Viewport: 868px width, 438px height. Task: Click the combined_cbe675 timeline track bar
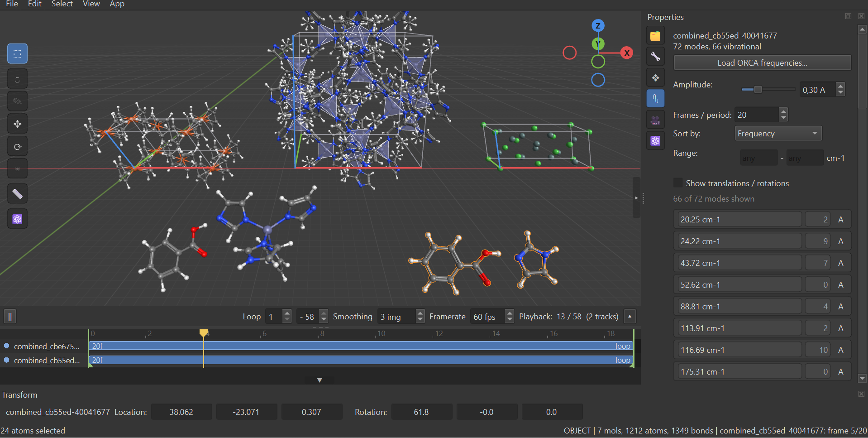tap(361, 346)
